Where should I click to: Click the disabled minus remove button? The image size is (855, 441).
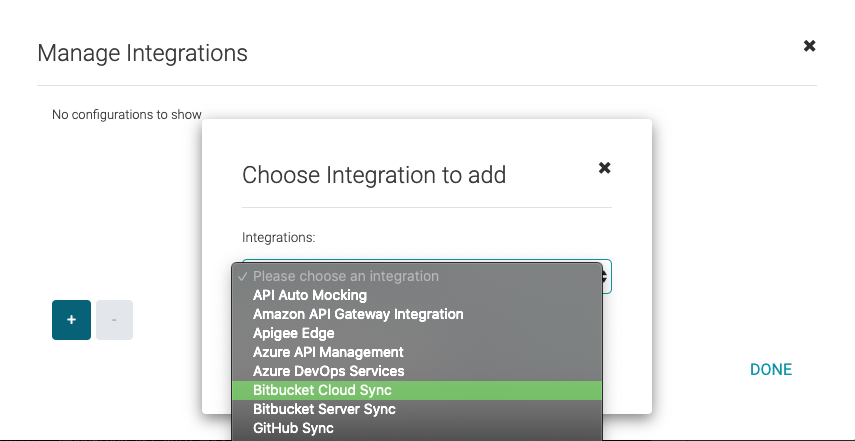pos(115,320)
